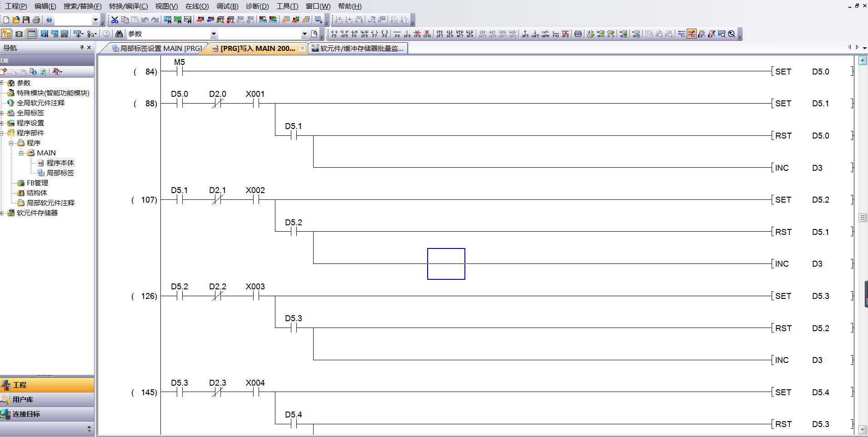Click the vertical scrollbar down arrow
Image resolution: width=868 pixels, height=437 pixels.
863,429
